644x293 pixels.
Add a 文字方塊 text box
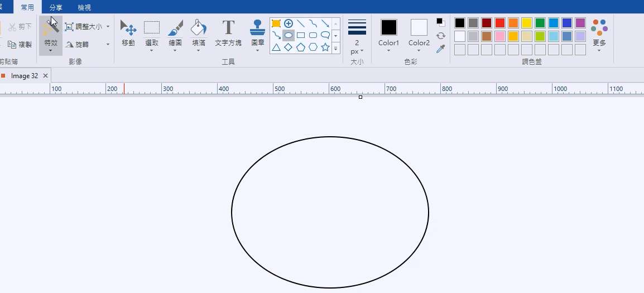(x=228, y=33)
